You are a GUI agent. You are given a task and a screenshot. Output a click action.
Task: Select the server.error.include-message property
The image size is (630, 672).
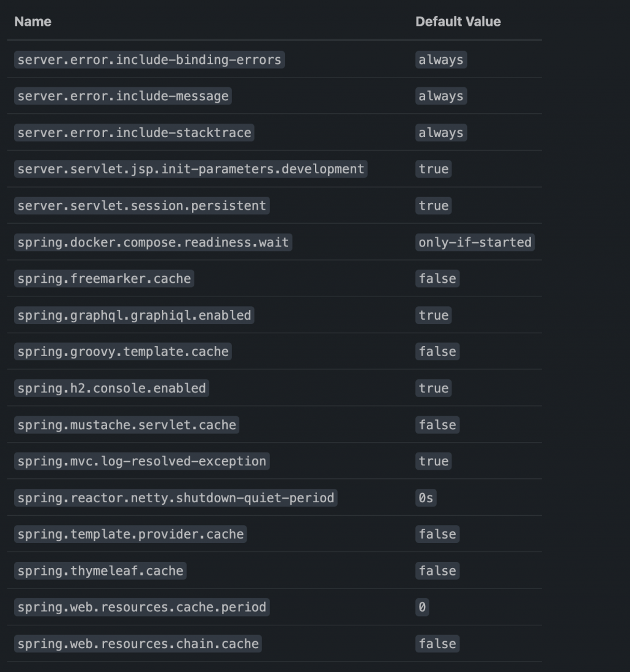[123, 96]
